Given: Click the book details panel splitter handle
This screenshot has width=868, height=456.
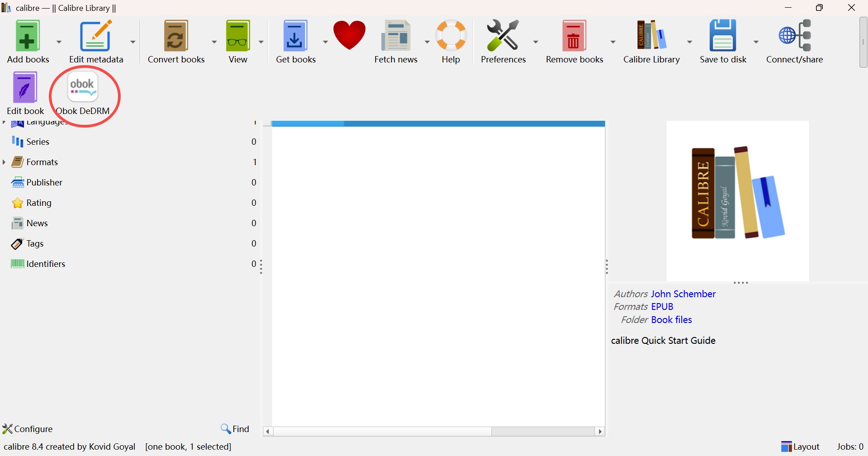Looking at the screenshot, I should [x=608, y=267].
